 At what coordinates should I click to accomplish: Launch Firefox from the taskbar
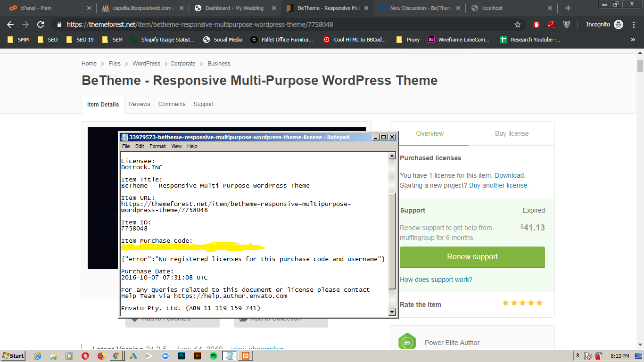coord(101,356)
